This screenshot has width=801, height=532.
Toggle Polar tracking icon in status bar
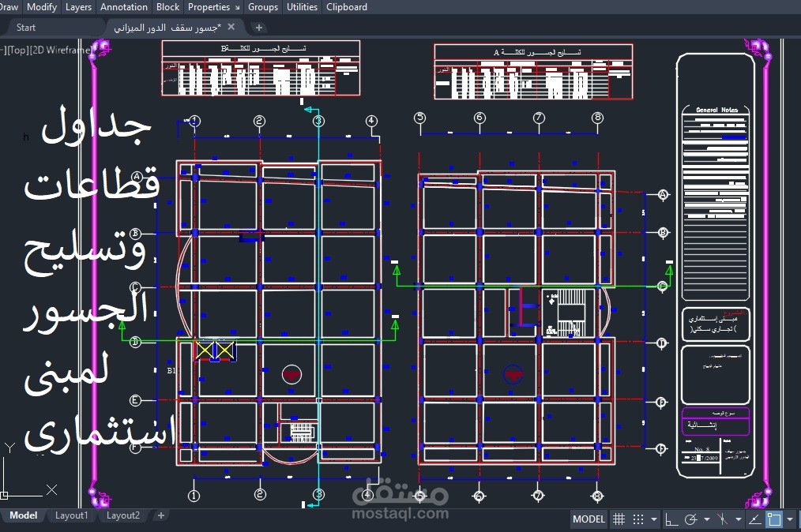click(691, 519)
